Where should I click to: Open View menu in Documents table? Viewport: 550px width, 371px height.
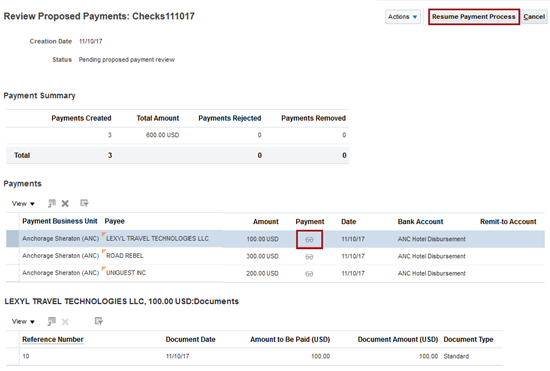tap(23, 321)
